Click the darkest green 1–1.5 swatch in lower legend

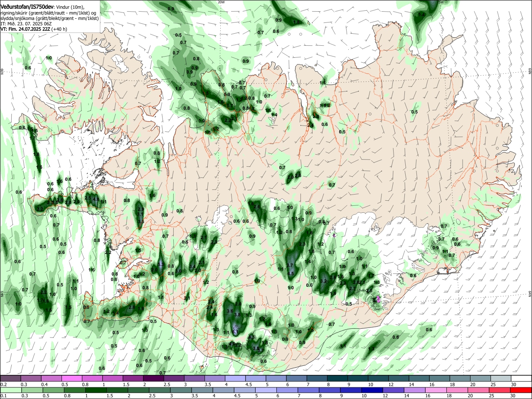95,390
